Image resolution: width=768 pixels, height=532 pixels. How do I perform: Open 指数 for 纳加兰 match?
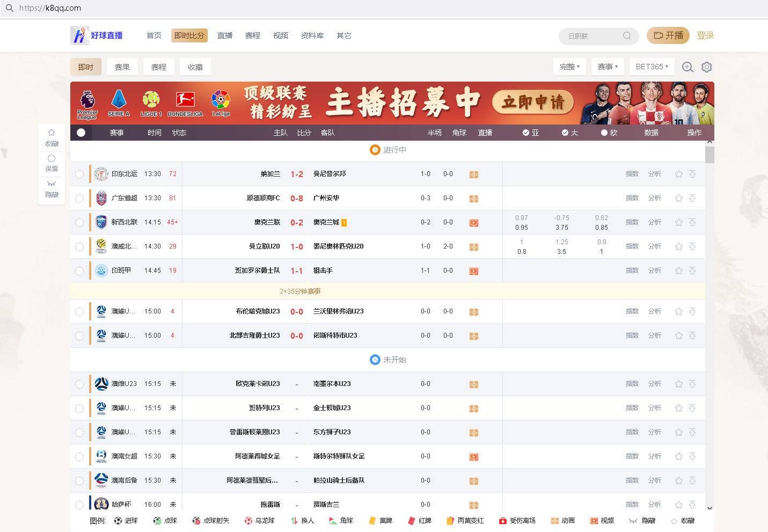coord(632,174)
